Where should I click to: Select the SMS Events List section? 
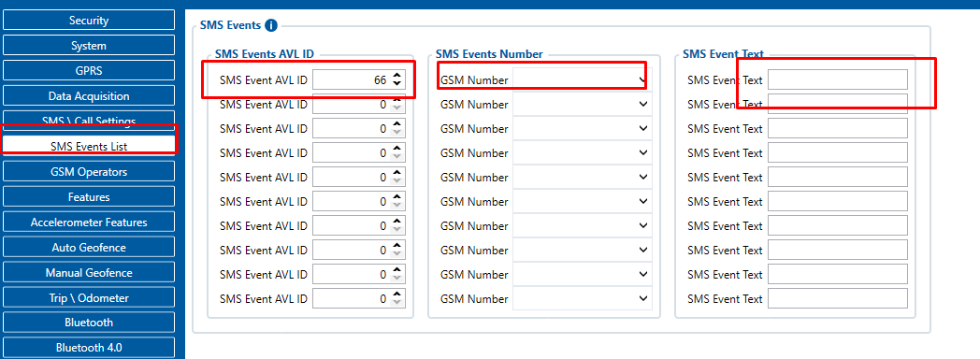(x=88, y=146)
